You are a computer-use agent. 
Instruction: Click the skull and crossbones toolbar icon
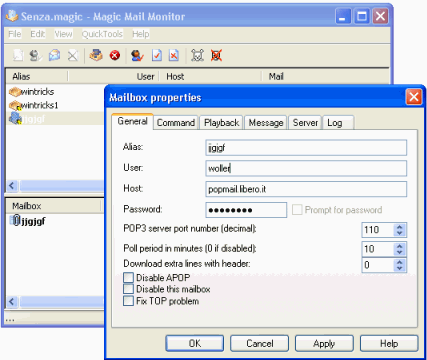pos(197,55)
